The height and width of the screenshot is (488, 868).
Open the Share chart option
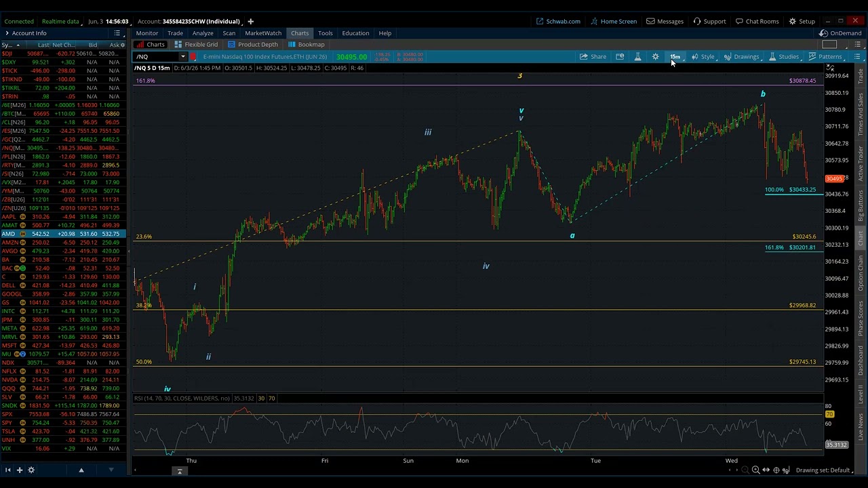point(593,57)
